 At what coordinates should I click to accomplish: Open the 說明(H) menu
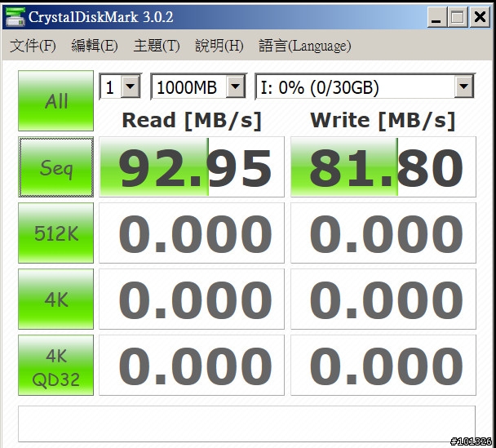point(219,46)
